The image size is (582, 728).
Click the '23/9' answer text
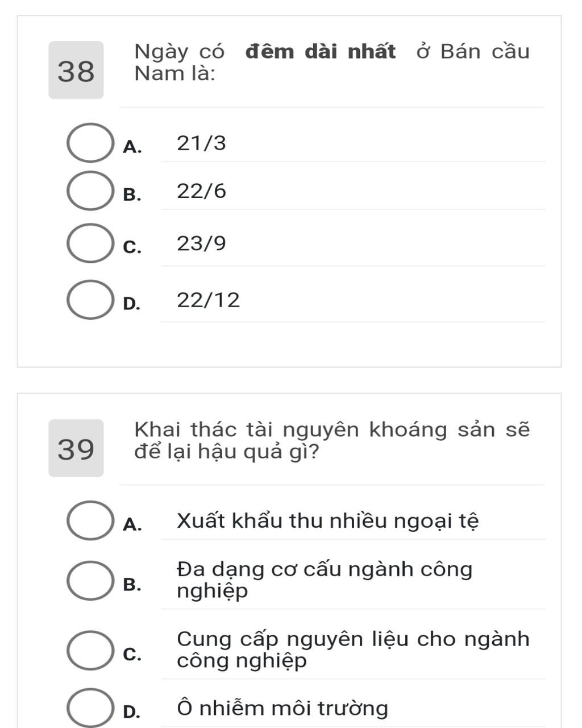point(201,243)
